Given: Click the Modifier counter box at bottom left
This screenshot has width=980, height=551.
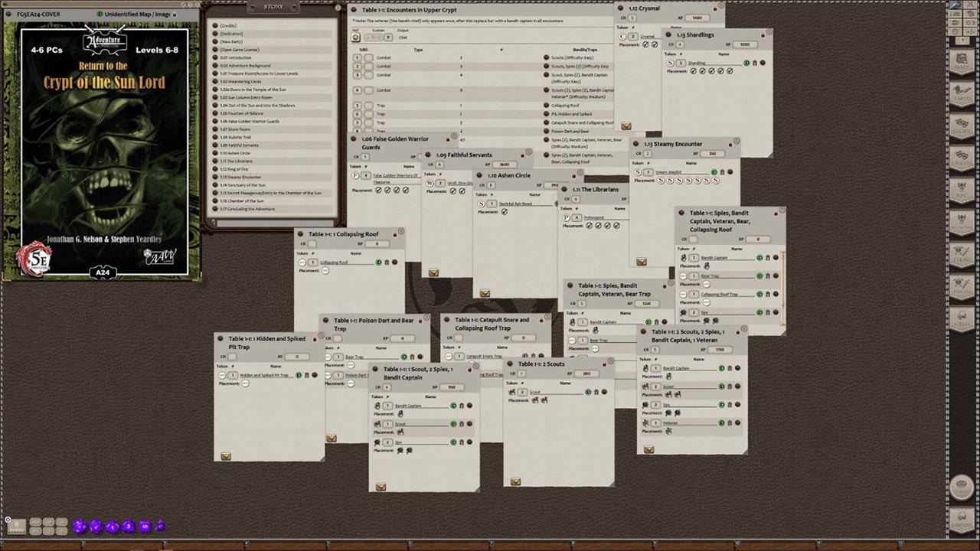Looking at the screenshot, I should (x=16, y=526).
